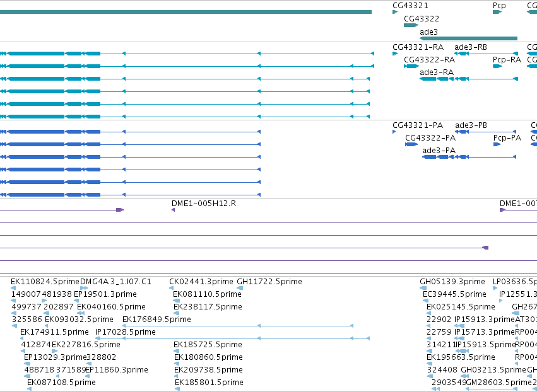Select the 371589 EST label

point(71,370)
